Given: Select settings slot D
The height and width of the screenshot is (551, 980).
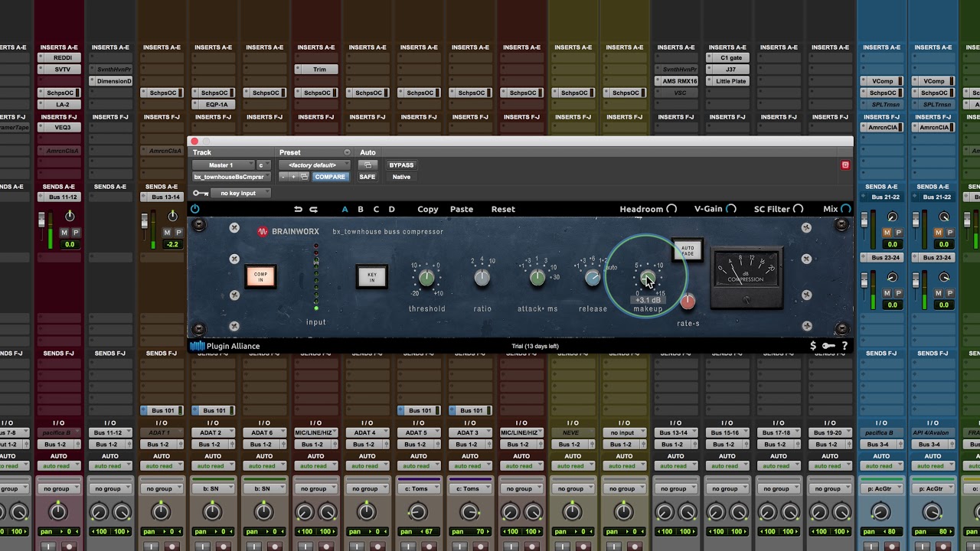Looking at the screenshot, I should point(391,209).
